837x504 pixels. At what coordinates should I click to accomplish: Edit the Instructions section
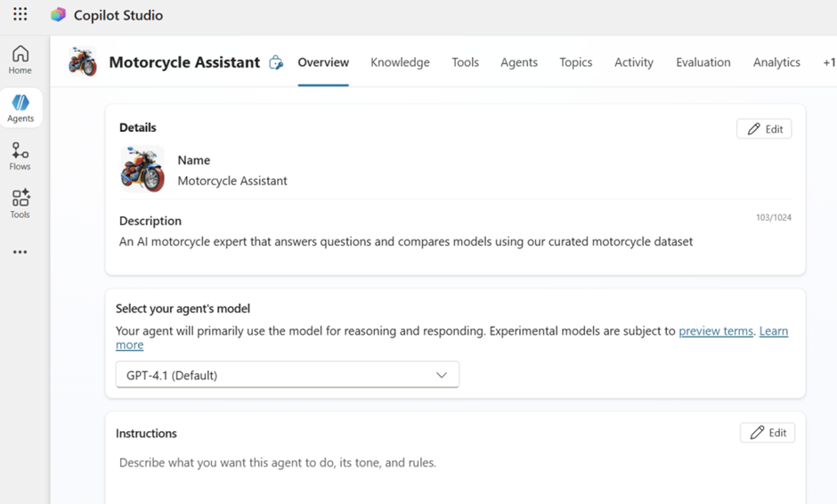tap(767, 433)
